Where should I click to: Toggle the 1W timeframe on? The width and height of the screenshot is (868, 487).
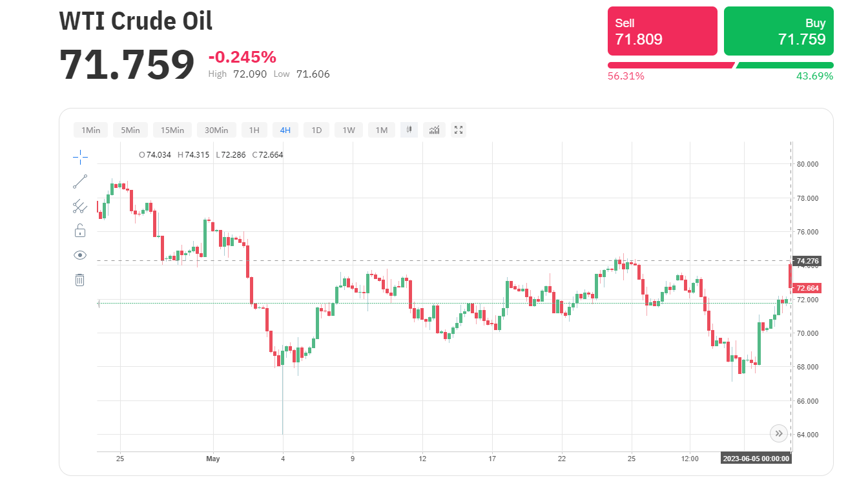348,130
